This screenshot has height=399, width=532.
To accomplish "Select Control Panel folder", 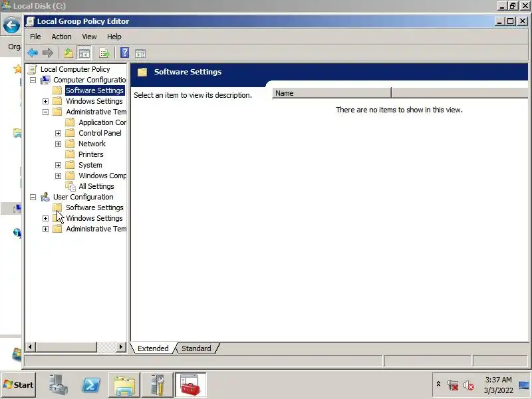I will (100, 133).
